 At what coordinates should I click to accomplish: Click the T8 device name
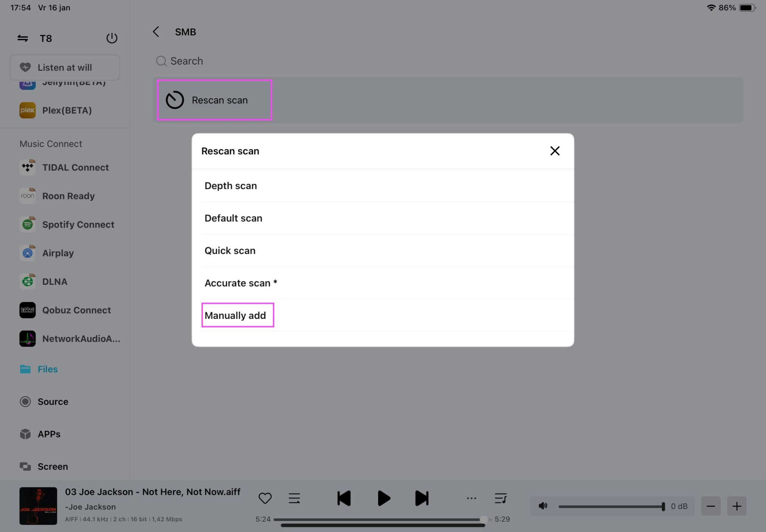(46, 38)
